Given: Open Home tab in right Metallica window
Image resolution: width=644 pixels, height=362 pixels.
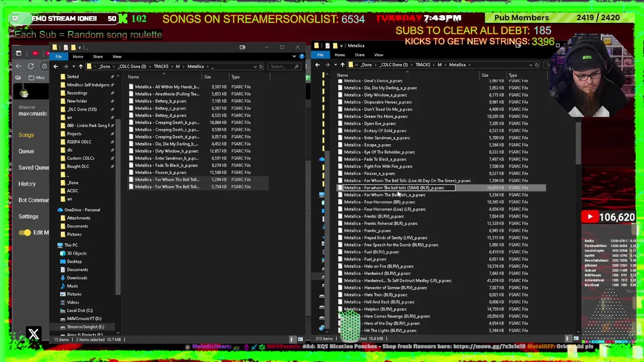Looking at the screenshot, I should [x=340, y=55].
